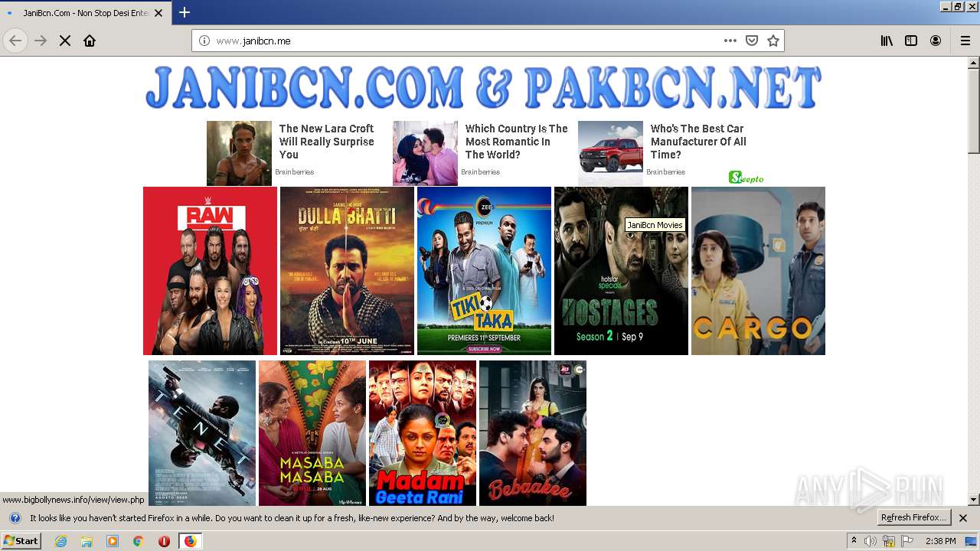Save page to Pocket
Viewport: 980px width, 551px height.
(752, 41)
